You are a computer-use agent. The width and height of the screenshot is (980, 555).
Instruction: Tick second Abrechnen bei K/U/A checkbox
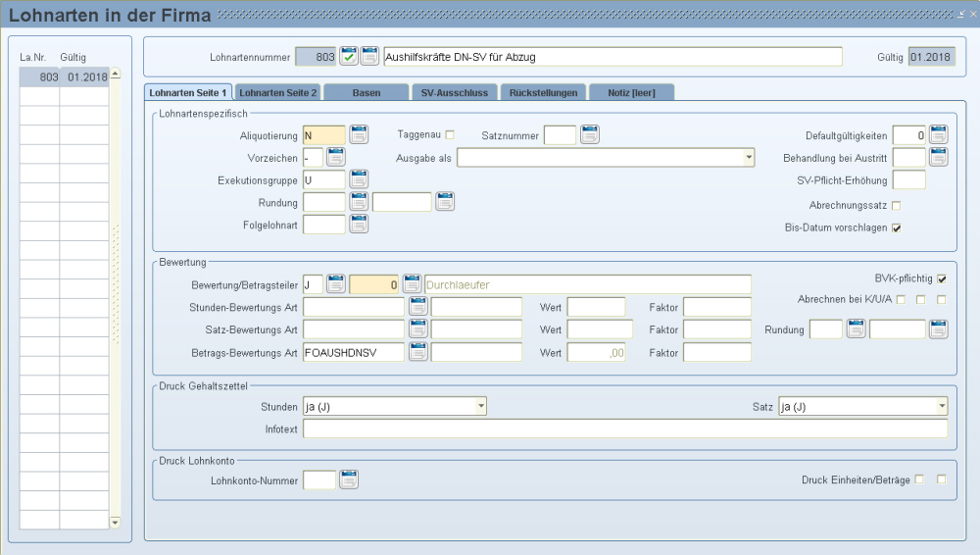tap(920, 300)
